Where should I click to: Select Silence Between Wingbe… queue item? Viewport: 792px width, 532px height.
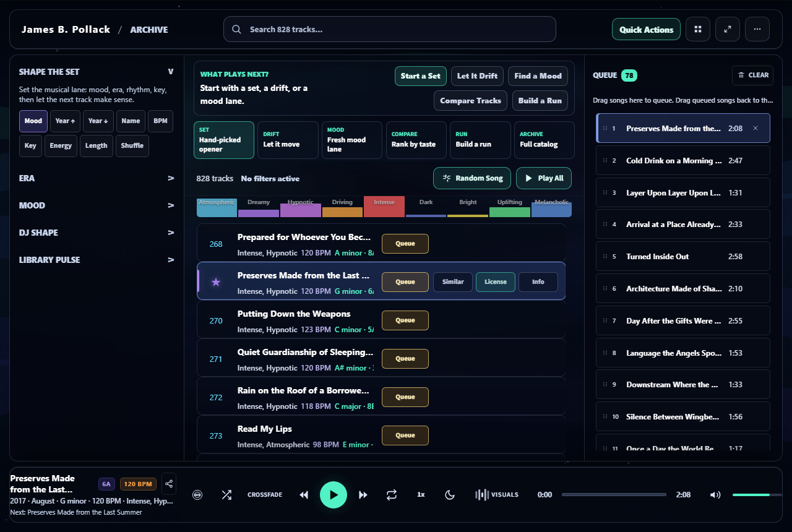pyautogui.click(x=683, y=417)
